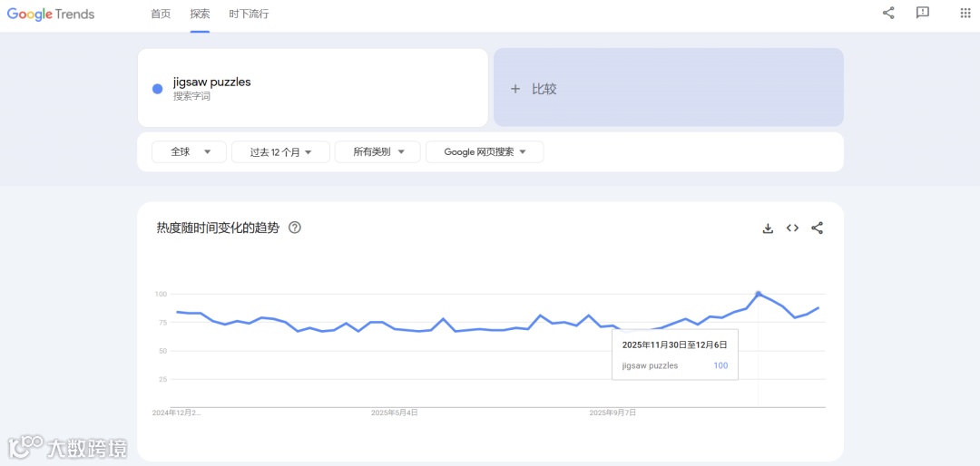Click the tooltip value 100

click(720, 365)
